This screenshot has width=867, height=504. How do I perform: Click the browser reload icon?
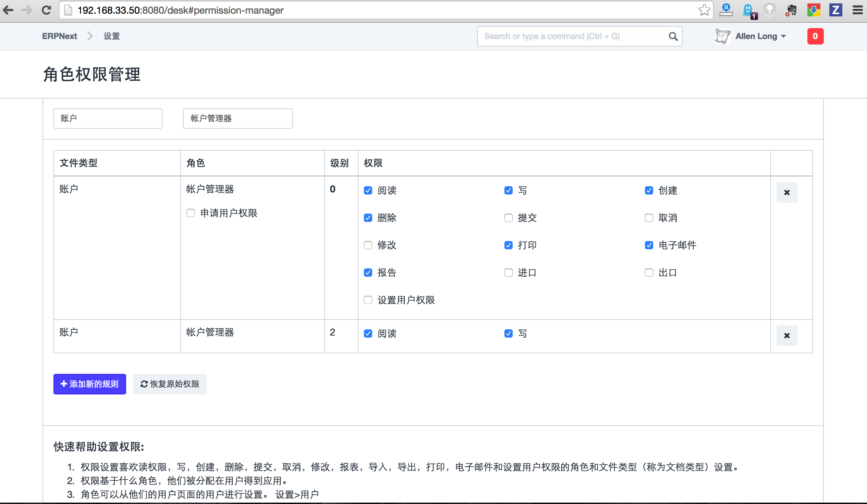(47, 10)
